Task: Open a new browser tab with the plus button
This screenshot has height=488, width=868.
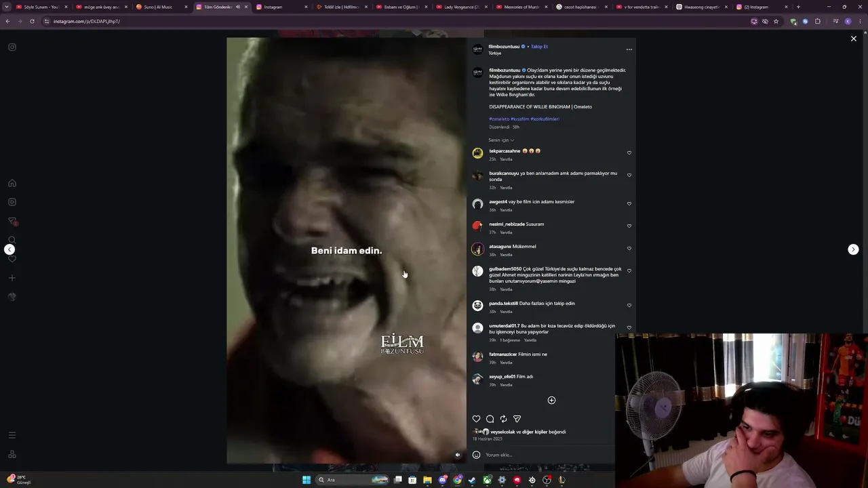Action: click(798, 7)
